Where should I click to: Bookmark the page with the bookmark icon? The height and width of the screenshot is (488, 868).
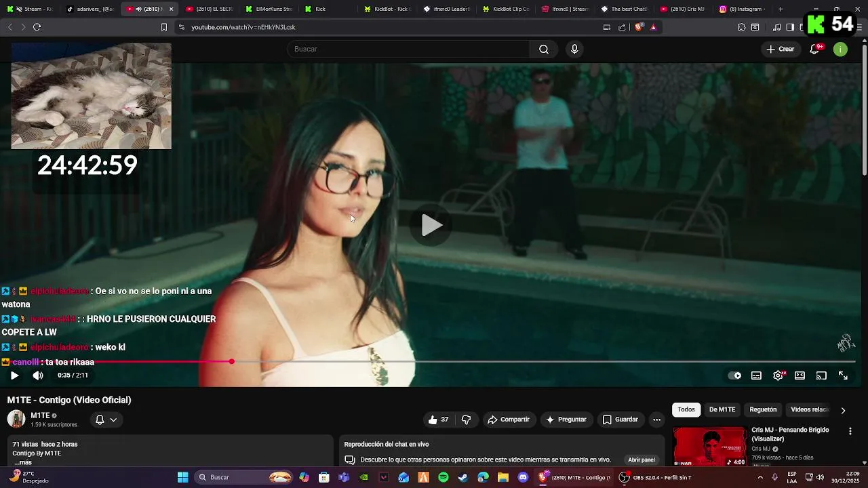(x=163, y=27)
